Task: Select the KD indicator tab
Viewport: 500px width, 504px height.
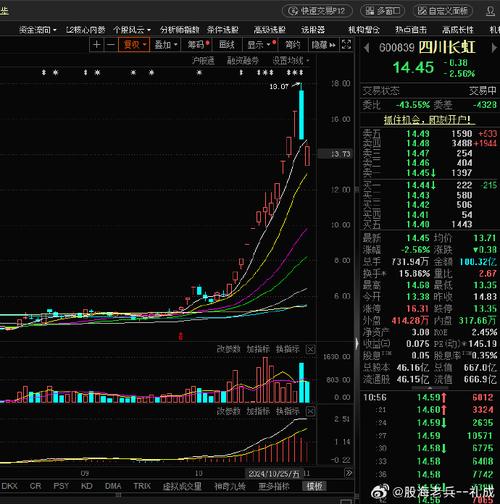Action: coord(87,486)
